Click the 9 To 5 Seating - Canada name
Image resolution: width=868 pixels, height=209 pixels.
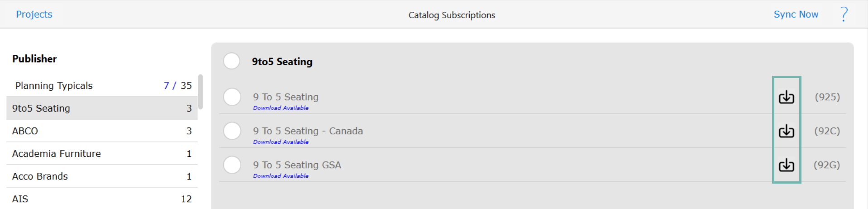point(308,131)
